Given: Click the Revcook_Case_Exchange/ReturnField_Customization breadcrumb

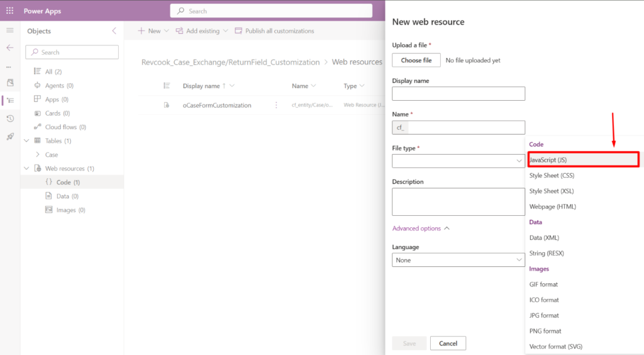Looking at the screenshot, I should pyautogui.click(x=230, y=62).
